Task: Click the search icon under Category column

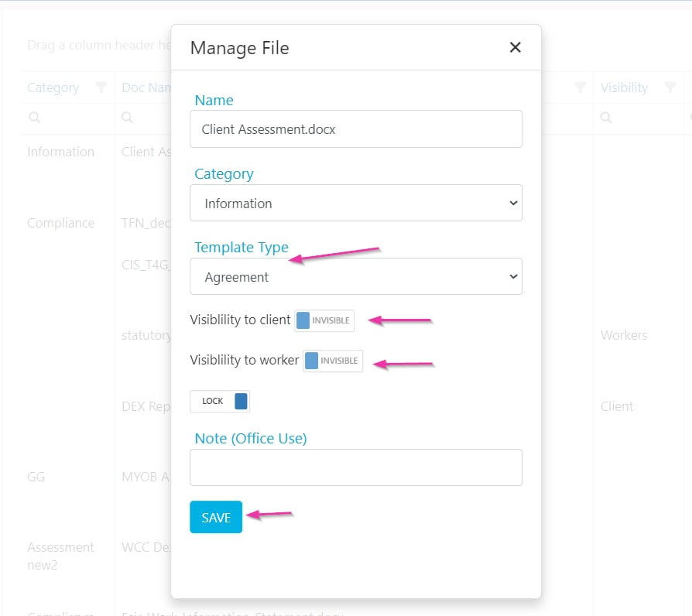Action: 34,118
